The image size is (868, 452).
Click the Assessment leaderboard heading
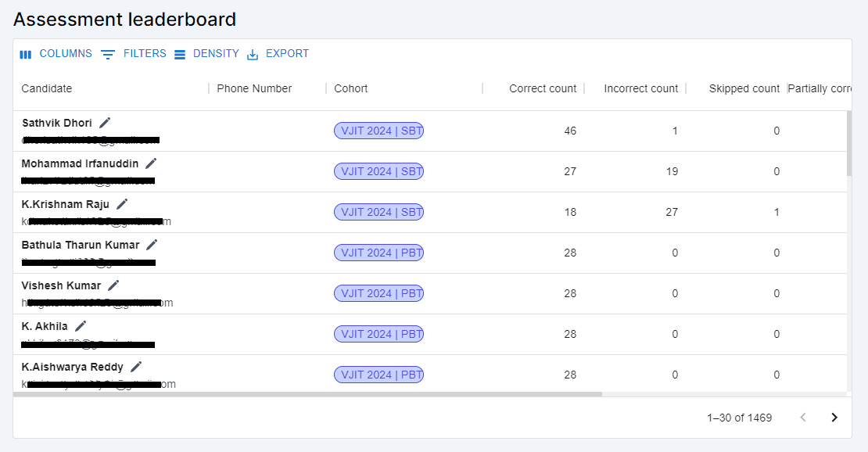coord(124,20)
